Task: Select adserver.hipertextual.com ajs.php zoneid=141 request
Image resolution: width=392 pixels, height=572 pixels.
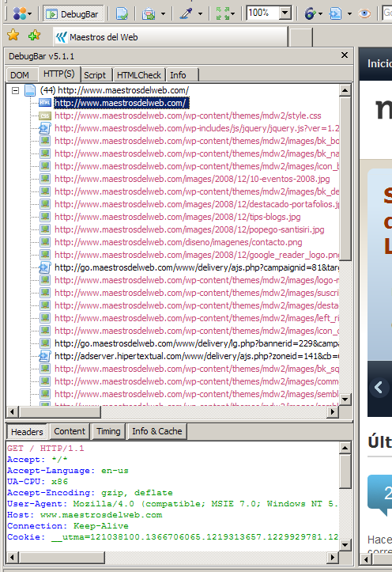Action: (x=197, y=356)
